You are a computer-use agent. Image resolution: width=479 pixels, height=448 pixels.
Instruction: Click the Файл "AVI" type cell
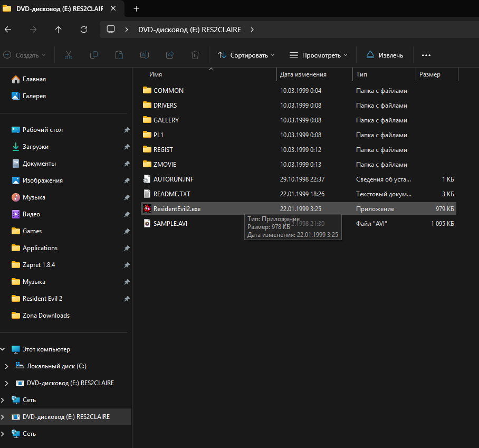pos(371,223)
